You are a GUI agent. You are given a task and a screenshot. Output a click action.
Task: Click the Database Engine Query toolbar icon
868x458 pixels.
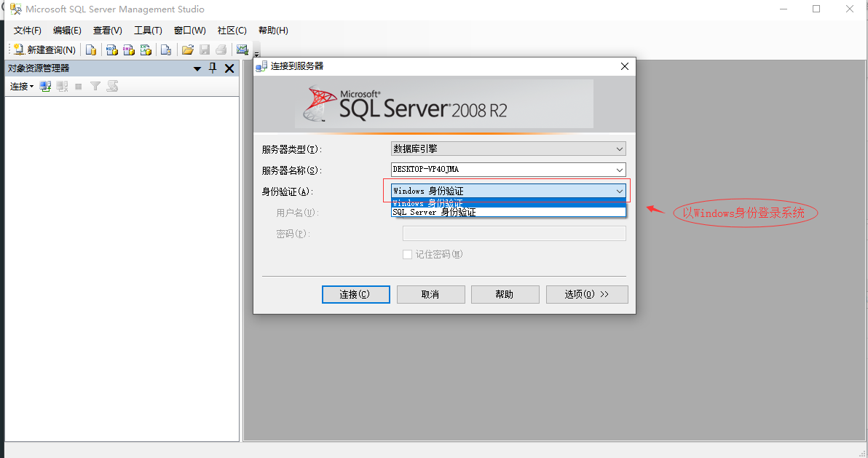pos(91,50)
